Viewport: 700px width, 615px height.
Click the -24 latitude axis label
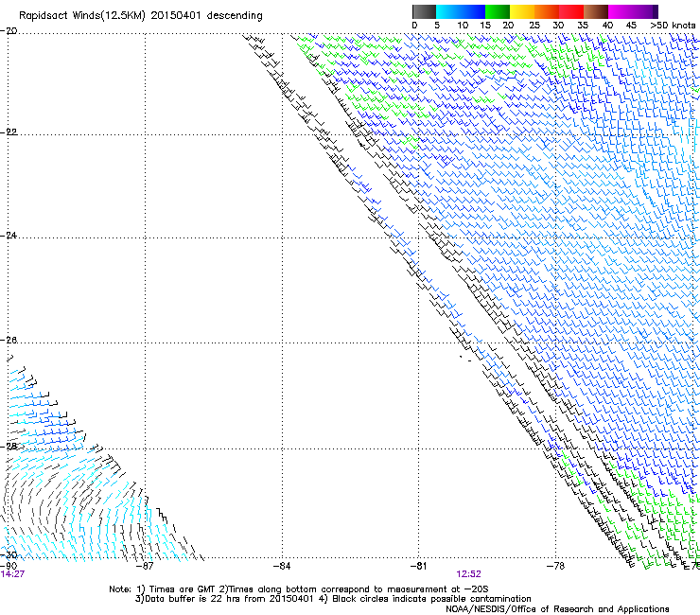click(9, 236)
